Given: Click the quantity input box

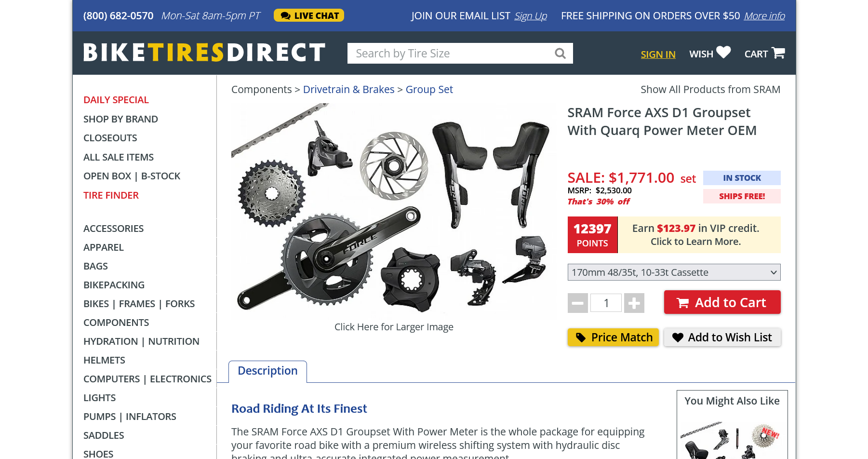Looking at the screenshot, I should (606, 303).
